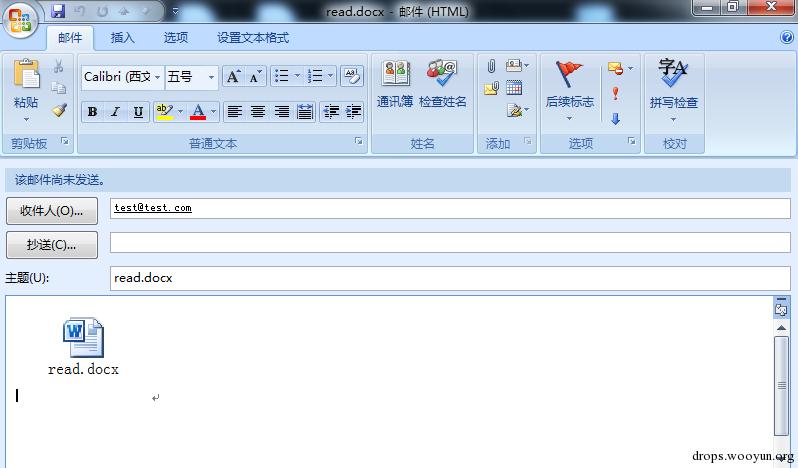Open the 邮件 ribbon tab
This screenshot has height=468, width=798.
click(x=70, y=38)
